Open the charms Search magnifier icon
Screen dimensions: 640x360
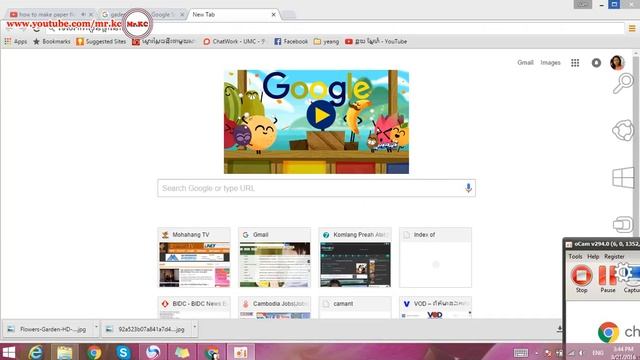pyautogui.click(x=623, y=83)
